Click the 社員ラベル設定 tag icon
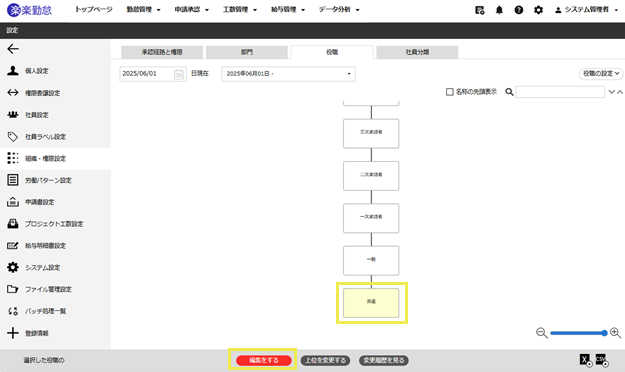 click(x=13, y=137)
